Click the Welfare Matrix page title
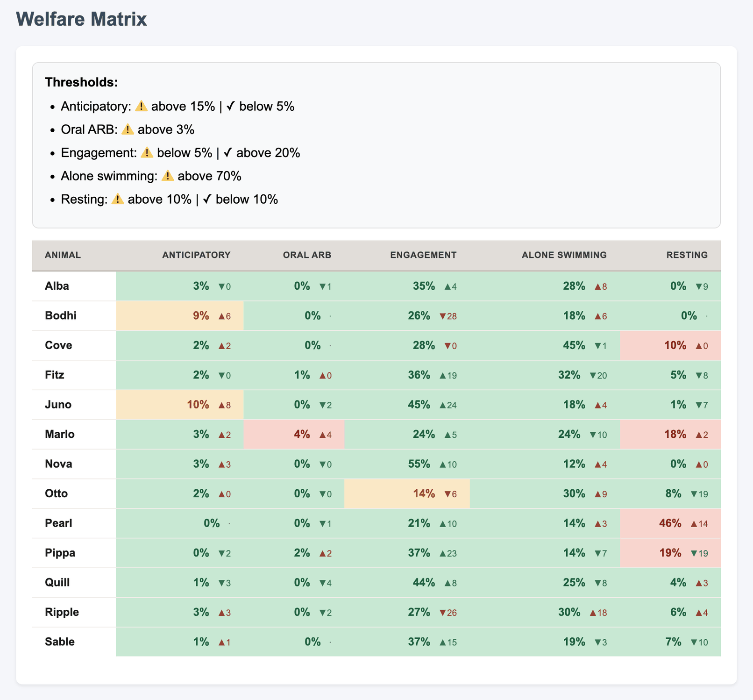 coord(81,19)
